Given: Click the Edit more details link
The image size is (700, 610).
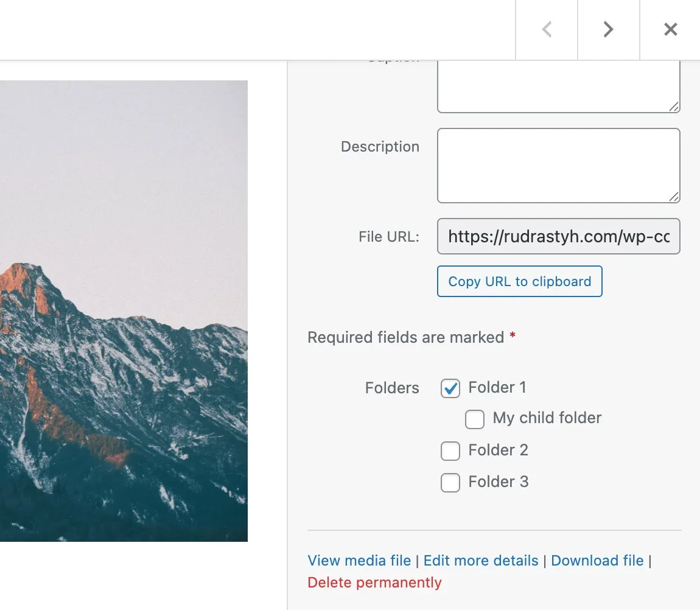Looking at the screenshot, I should [x=481, y=561].
